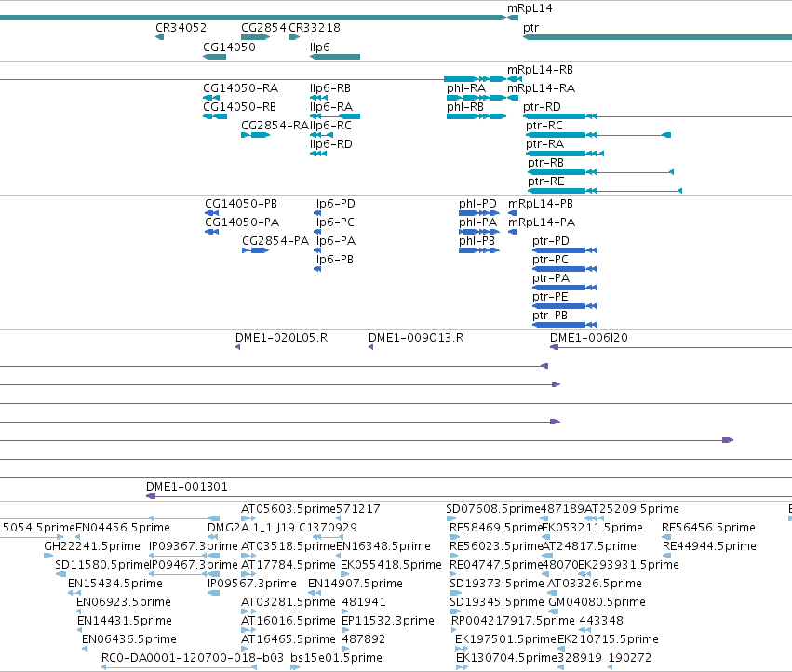Select protein CG14050-PB
The width and height of the screenshot is (792, 672).
point(211,213)
